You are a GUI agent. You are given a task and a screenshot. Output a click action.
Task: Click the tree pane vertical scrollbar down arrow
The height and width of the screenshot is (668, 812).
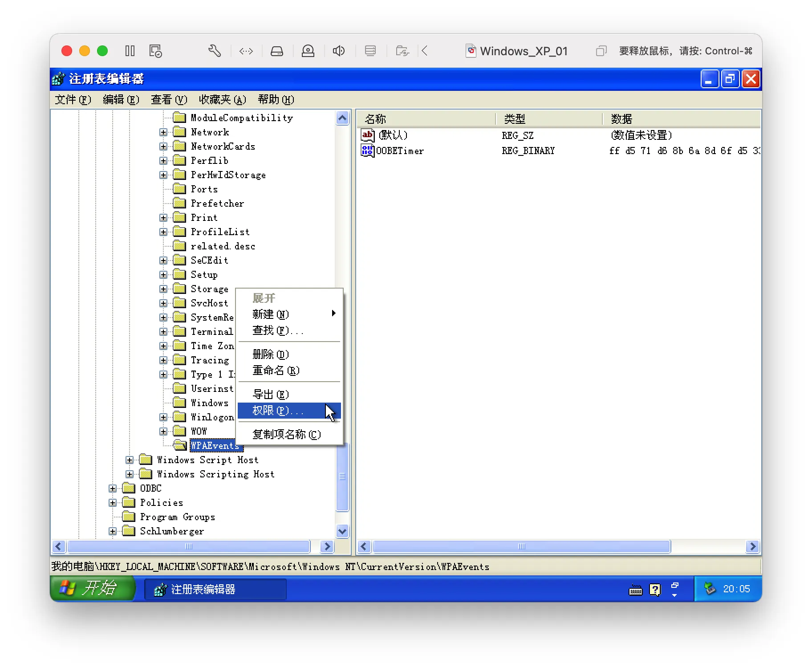pos(342,531)
